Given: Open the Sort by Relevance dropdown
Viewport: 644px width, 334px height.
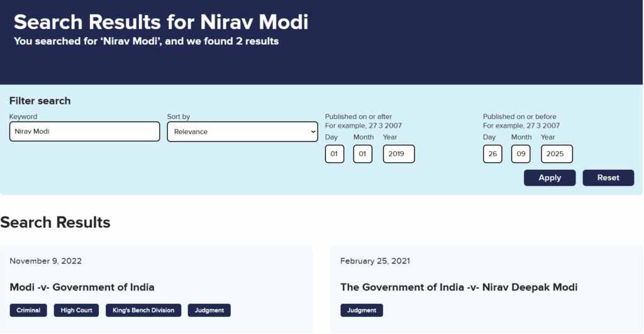Looking at the screenshot, I should 242,131.
